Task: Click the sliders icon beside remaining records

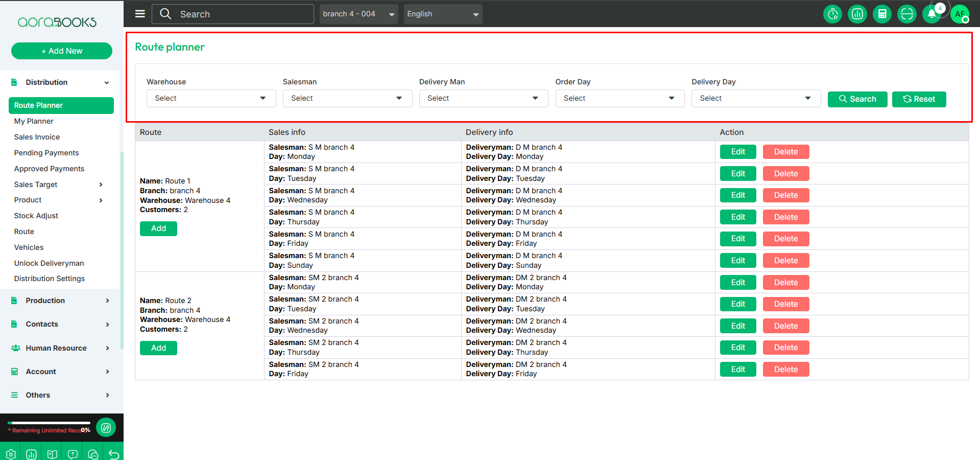Action: [106, 428]
